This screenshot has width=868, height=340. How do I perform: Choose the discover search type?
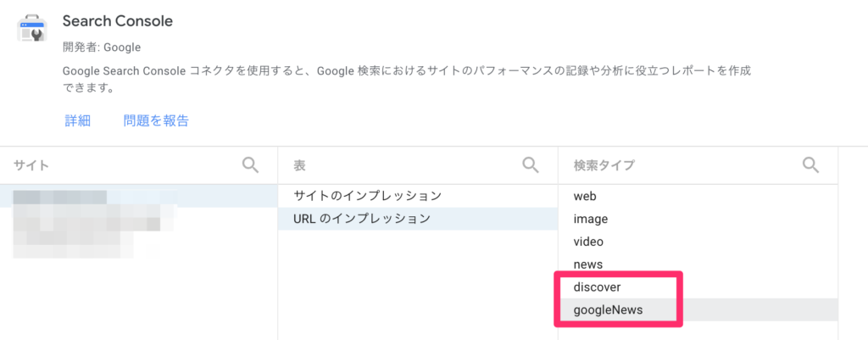coord(597,287)
